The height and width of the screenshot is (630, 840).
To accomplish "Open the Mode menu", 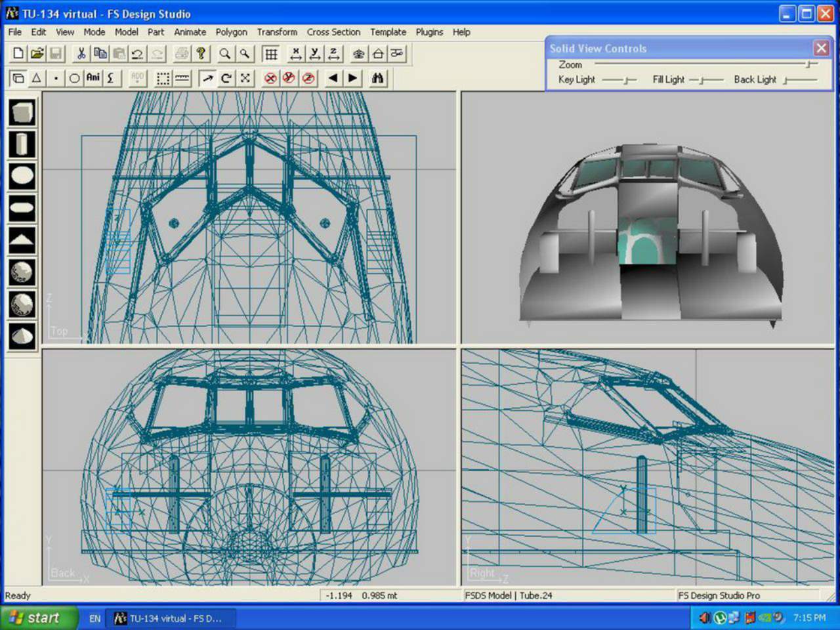I will click(x=94, y=31).
